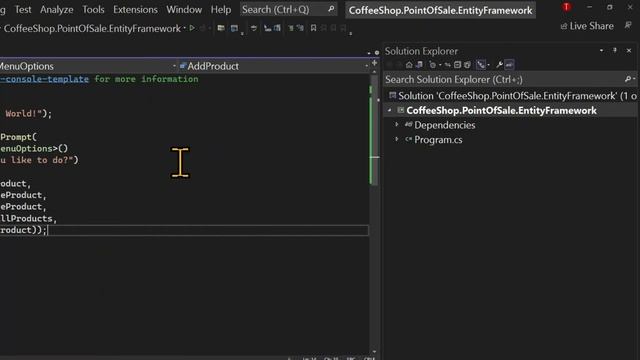Viewport: 640px width, 360px height.
Task: Click the uncomment selected lines icon
Action: click(x=300, y=28)
